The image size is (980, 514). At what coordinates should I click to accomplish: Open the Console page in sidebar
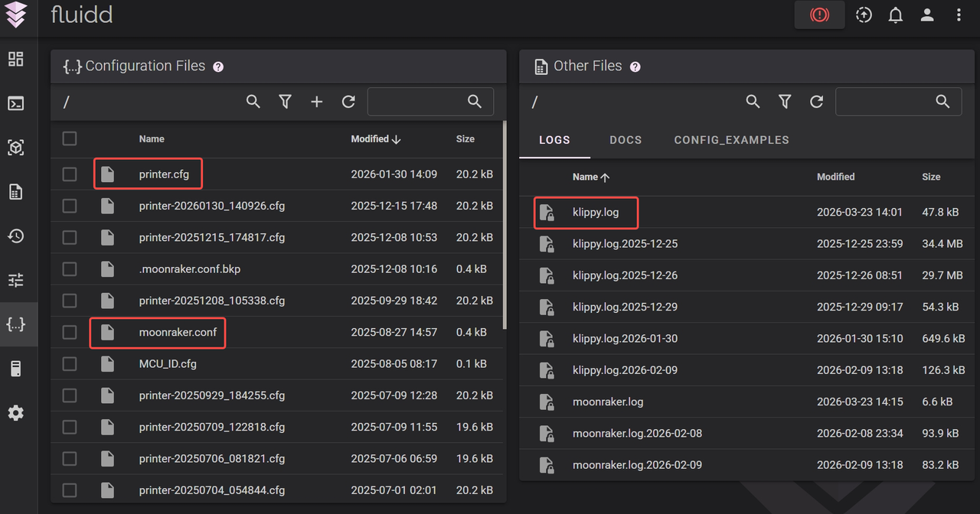[16, 103]
